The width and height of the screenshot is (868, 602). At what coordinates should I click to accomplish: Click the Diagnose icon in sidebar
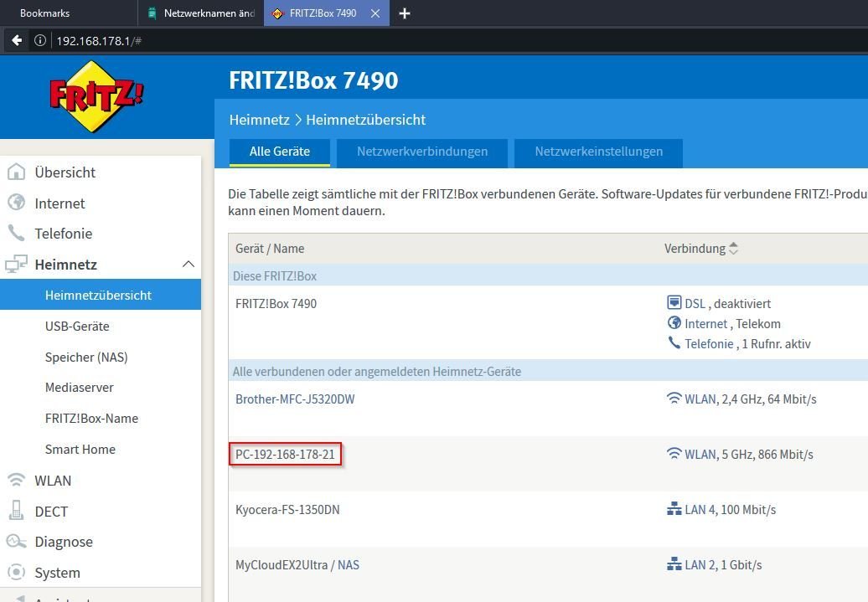click(x=16, y=541)
